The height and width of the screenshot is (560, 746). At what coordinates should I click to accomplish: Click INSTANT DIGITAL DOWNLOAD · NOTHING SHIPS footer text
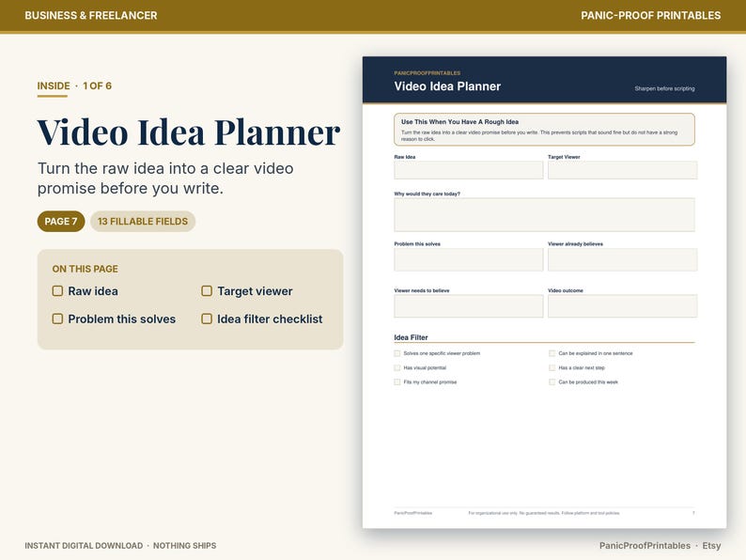(x=120, y=546)
